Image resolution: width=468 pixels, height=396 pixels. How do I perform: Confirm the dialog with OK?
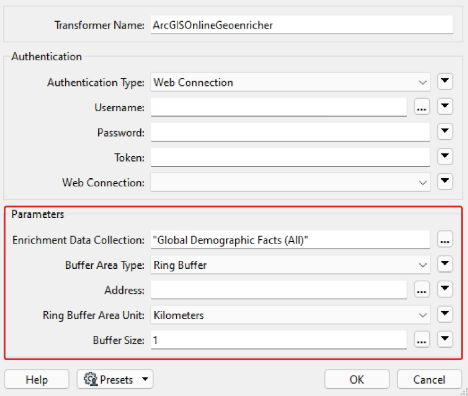(357, 379)
